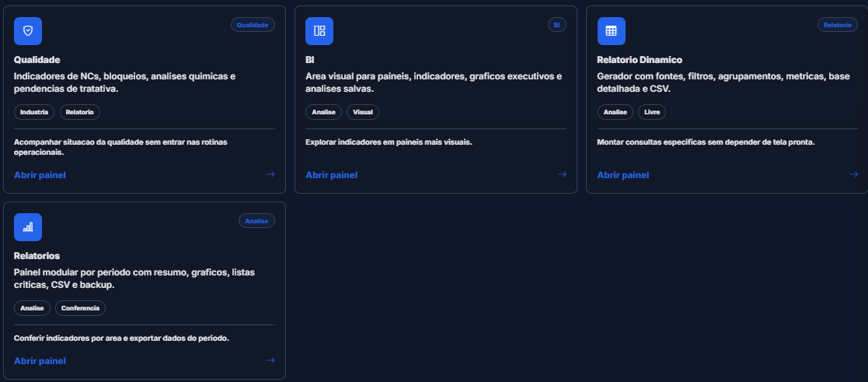
Task: Open the Qualidade panel via Abrir painel
Action: 40,174
